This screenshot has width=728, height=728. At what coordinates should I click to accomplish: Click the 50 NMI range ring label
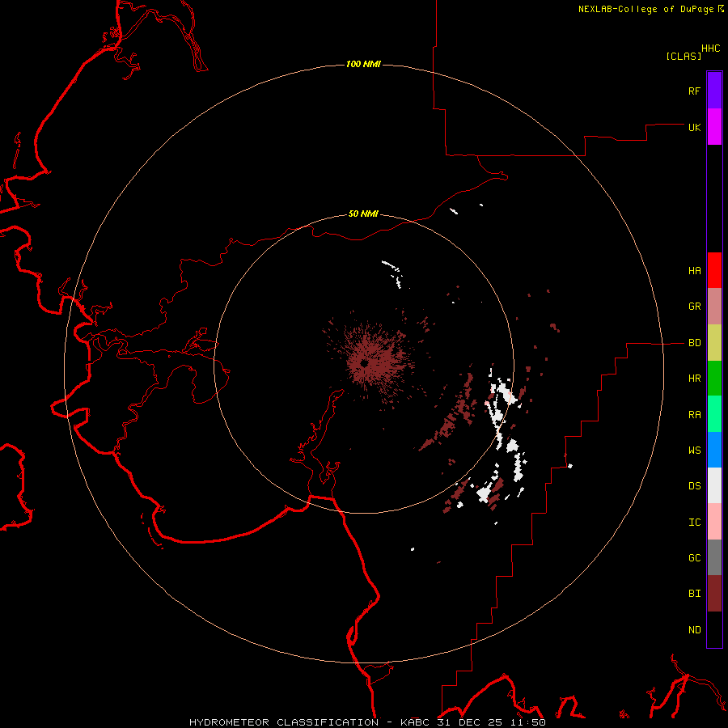click(x=363, y=214)
